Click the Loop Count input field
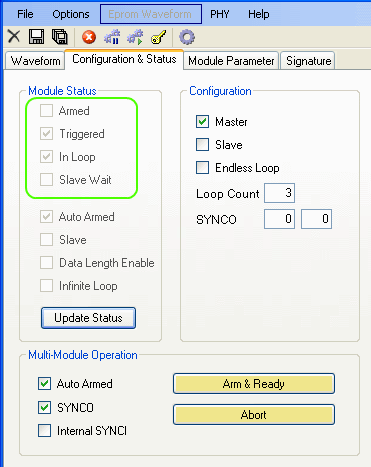The width and height of the screenshot is (371, 467). pos(279,193)
